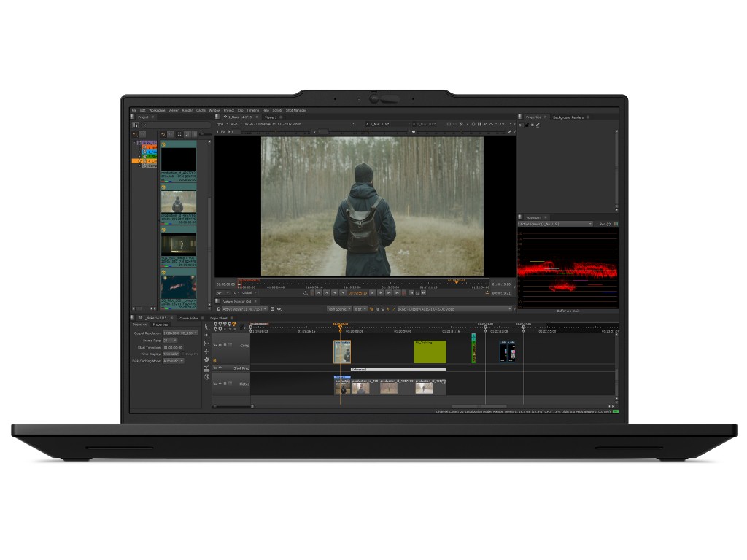Open the Properties tab beside Sequence tab

point(160,324)
